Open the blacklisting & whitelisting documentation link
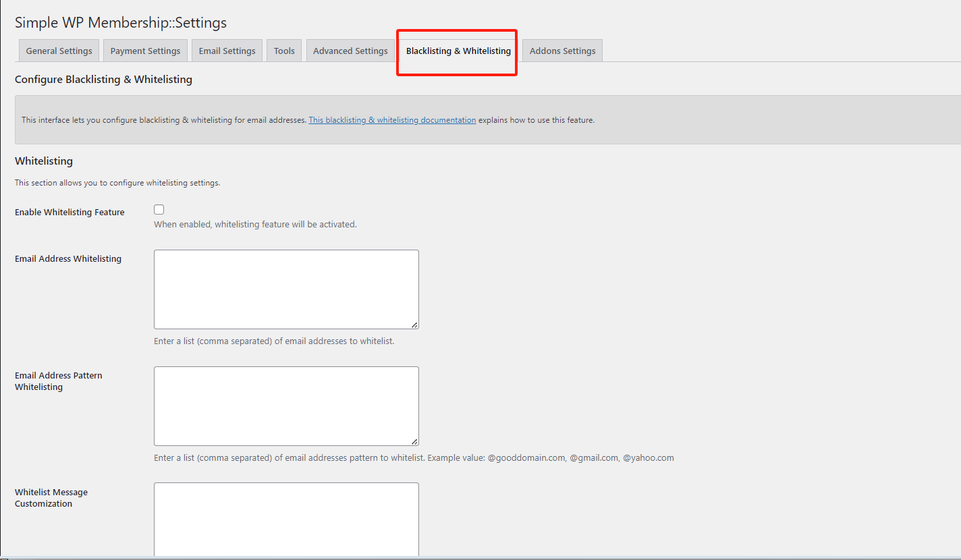961x560 pixels. click(x=391, y=119)
